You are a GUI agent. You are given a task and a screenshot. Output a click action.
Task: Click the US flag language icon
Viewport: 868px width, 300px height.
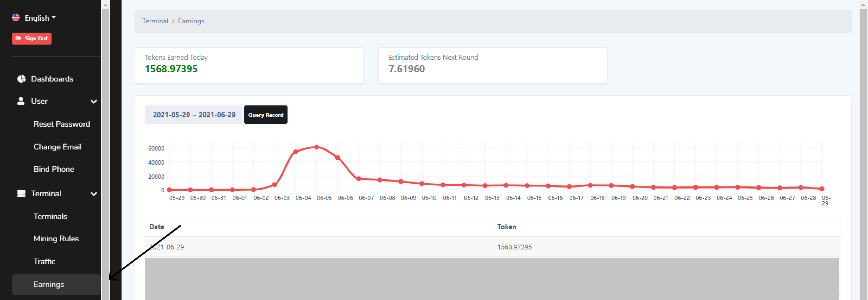click(15, 18)
